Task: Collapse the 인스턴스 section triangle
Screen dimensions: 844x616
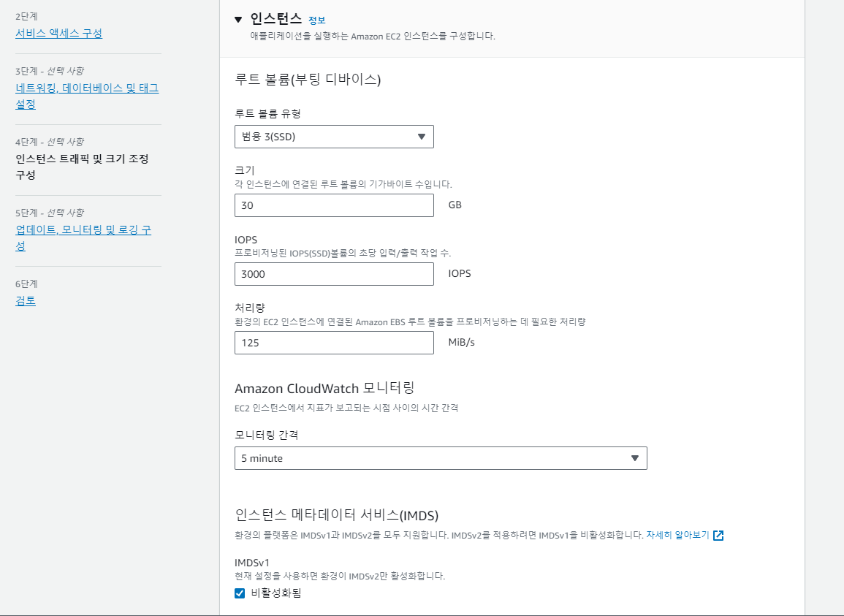Action: point(238,20)
